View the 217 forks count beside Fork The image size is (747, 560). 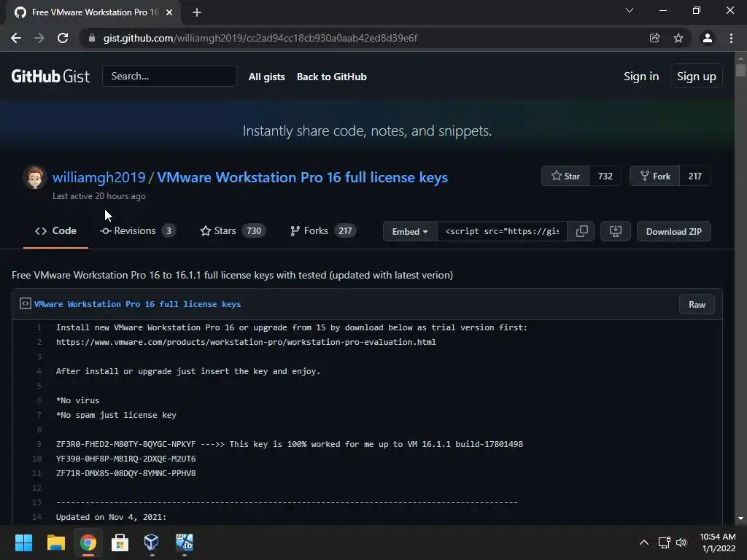(x=695, y=176)
